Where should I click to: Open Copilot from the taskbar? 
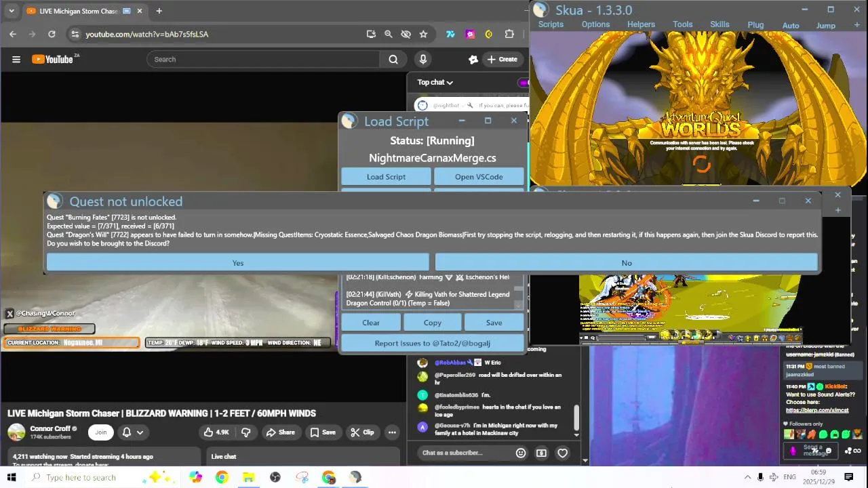pos(195,477)
